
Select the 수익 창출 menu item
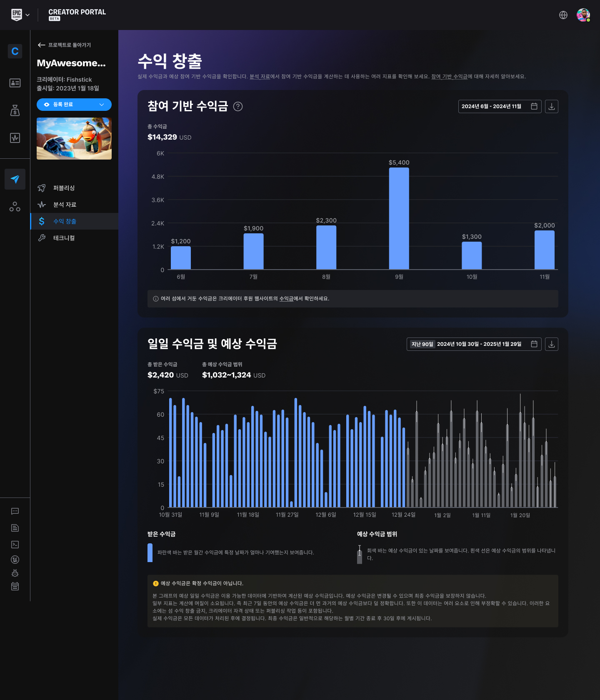click(74, 221)
